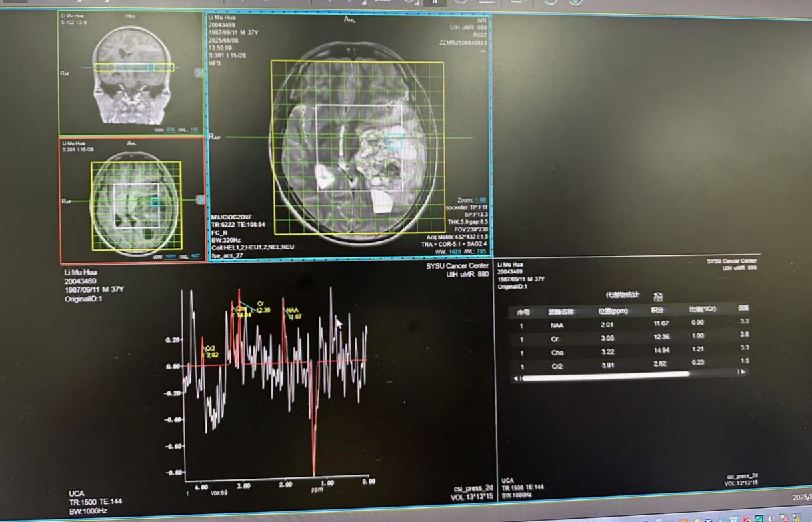The image size is (812, 522).
Task: Click the 比值(*/Cr) column header
Action: click(x=703, y=309)
